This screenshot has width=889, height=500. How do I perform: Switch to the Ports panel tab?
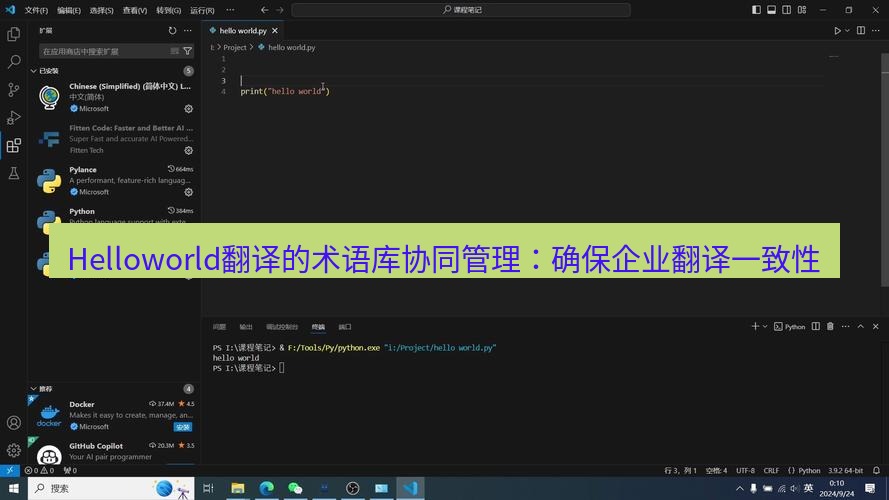(345, 327)
